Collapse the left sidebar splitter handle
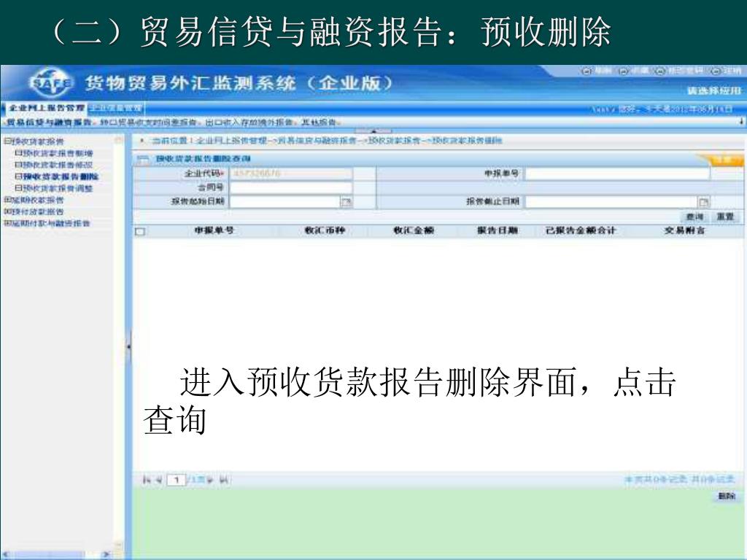The height and width of the screenshot is (560, 747). coord(128,346)
